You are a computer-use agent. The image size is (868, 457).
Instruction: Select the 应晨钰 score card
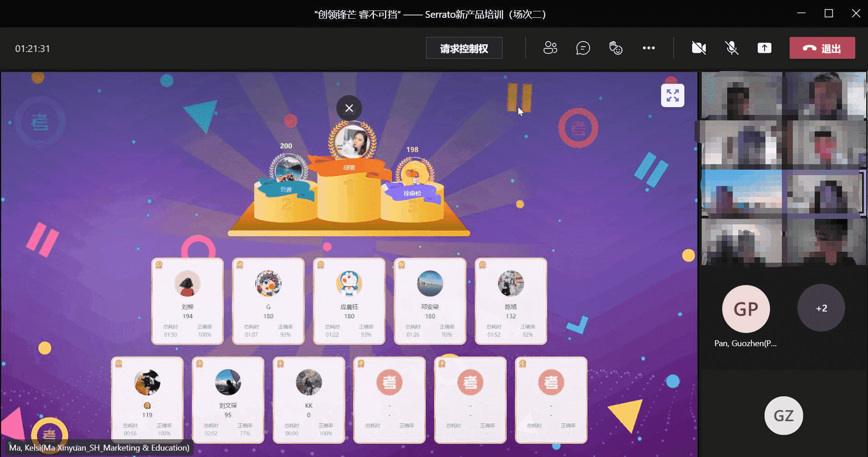[349, 301]
